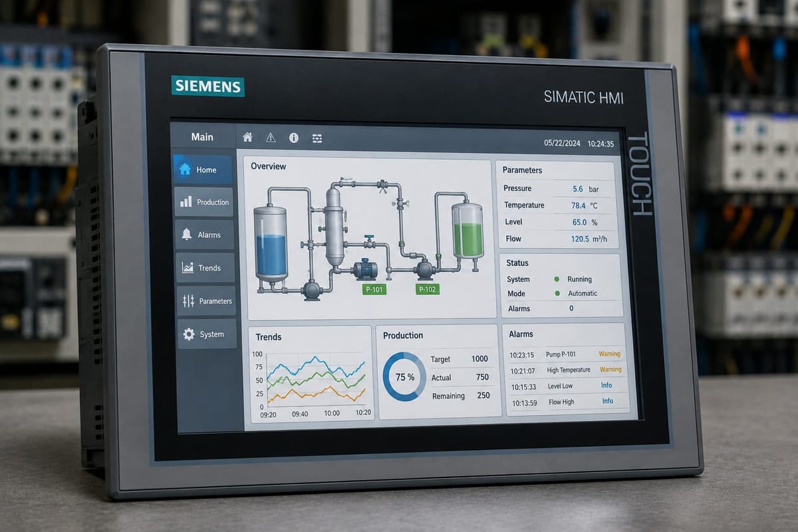This screenshot has height=532, width=798.
Task: Click the 09:40 time axis label
Action: tap(300, 414)
